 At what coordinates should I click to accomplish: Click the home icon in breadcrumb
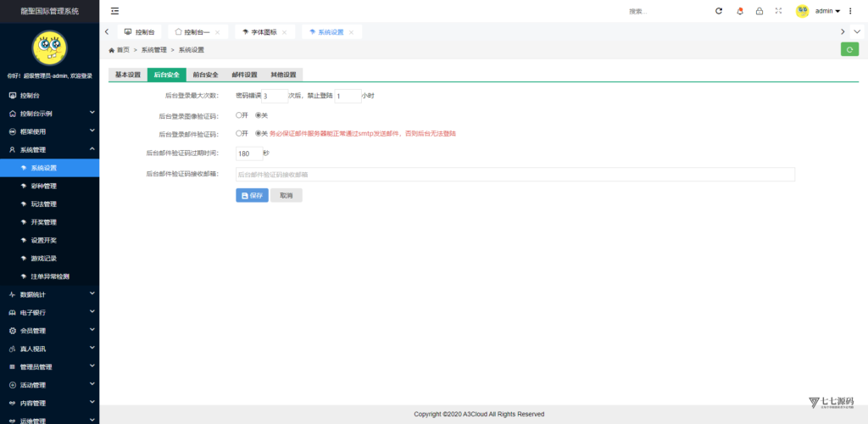click(111, 50)
